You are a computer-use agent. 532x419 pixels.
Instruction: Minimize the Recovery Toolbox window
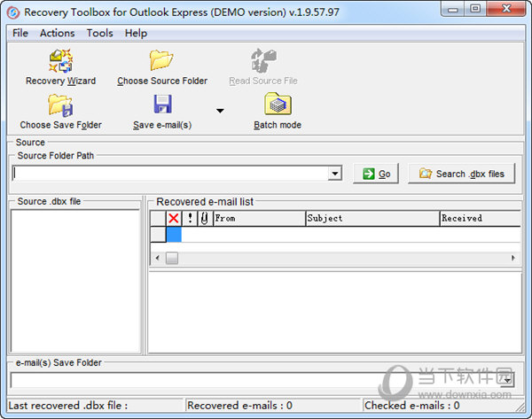pos(452,9)
